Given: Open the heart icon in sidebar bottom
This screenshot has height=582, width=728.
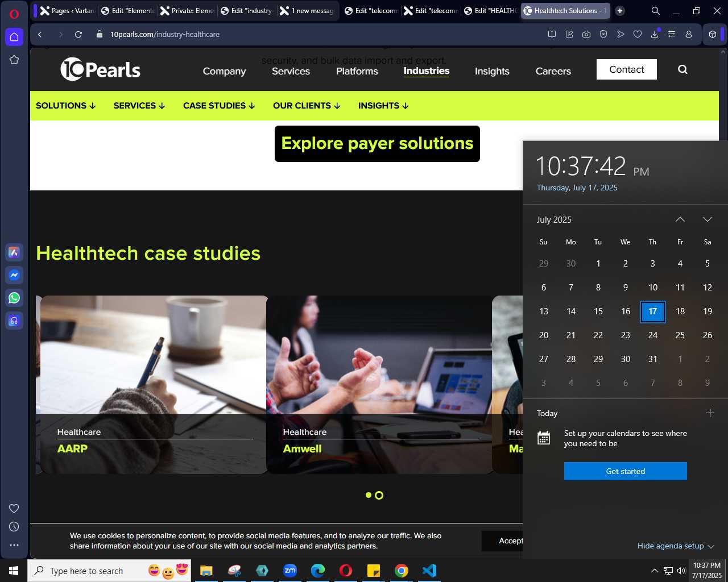Looking at the screenshot, I should coord(14,508).
